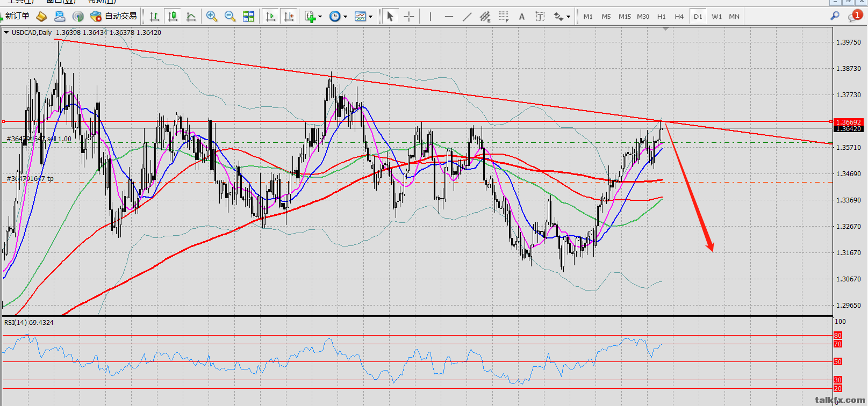Switch to M15 timeframe
This screenshot has height=406, width=868.
click(x=625, y=17)
